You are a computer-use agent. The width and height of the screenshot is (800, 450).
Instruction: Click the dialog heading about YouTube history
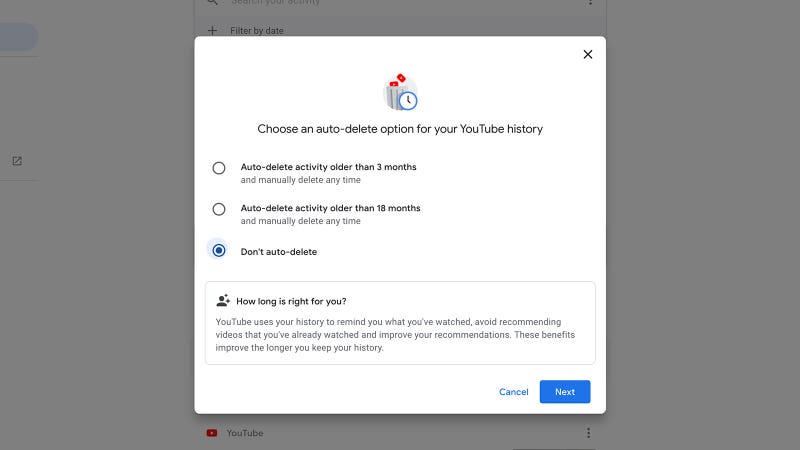[400, 129]
